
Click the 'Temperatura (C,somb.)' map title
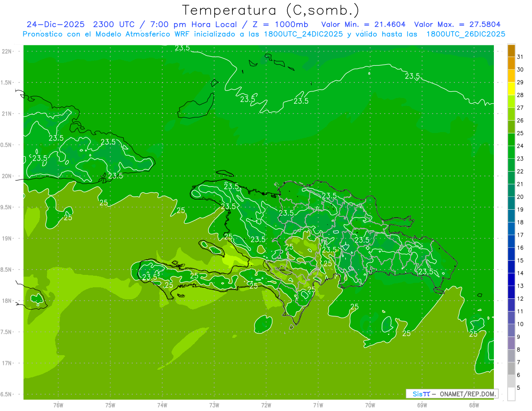tap(270, 10)
